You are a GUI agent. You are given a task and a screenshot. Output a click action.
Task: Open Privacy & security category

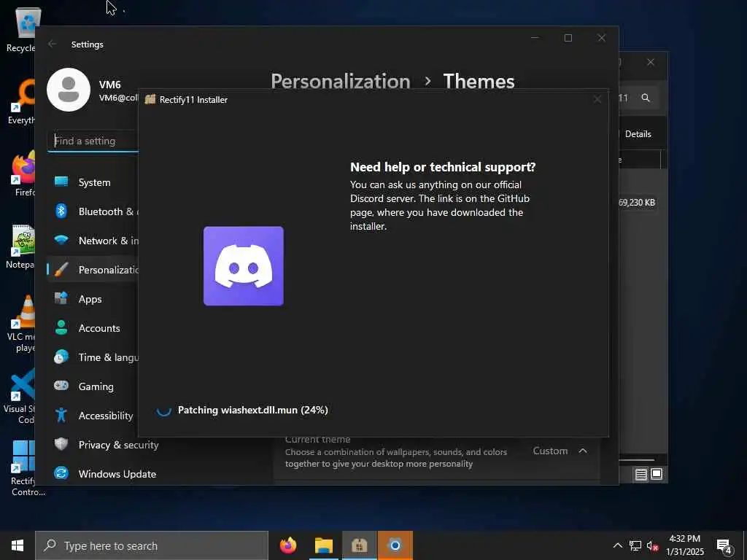tap(106, 445)
